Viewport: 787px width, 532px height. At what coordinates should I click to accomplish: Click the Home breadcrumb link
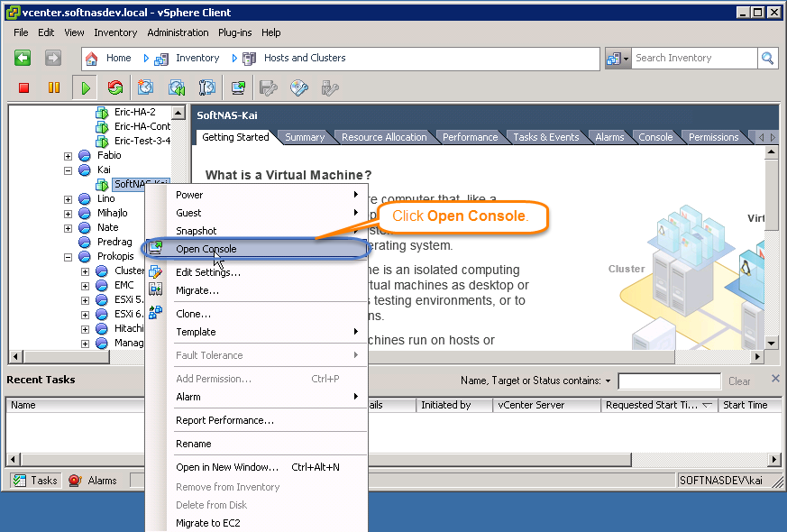click(118, 58)
